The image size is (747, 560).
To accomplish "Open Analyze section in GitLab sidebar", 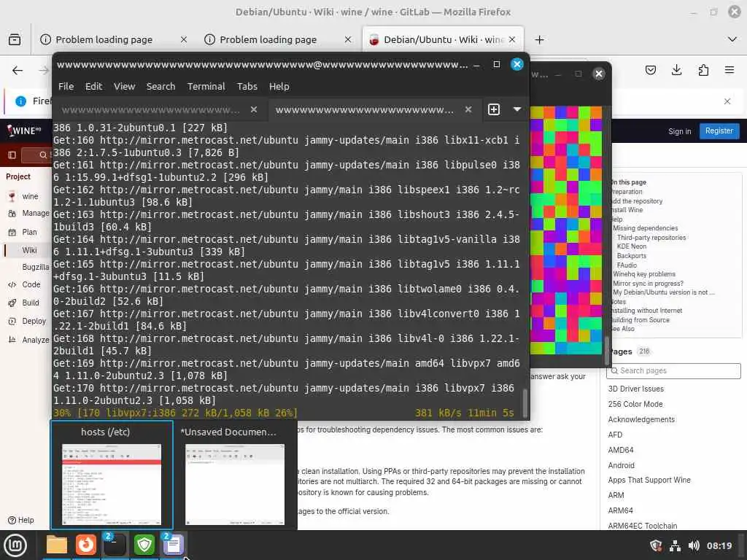I will (35, 340).
